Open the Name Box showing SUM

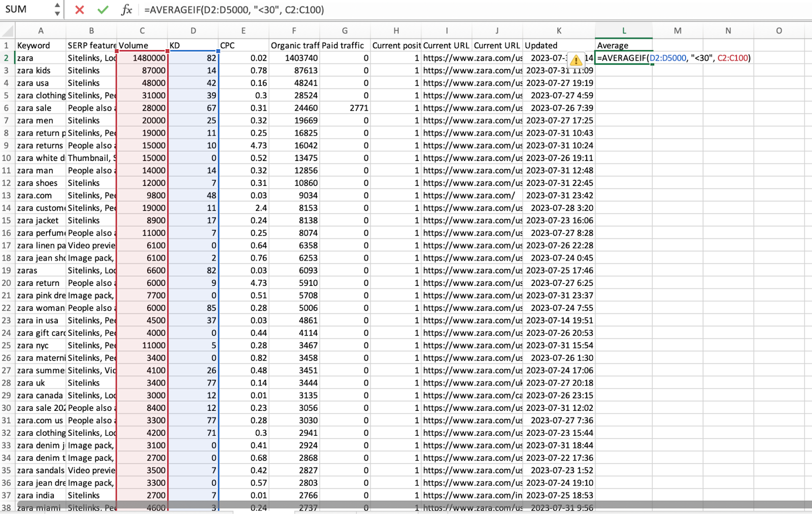pyautogui.click(x=26, y=10)
